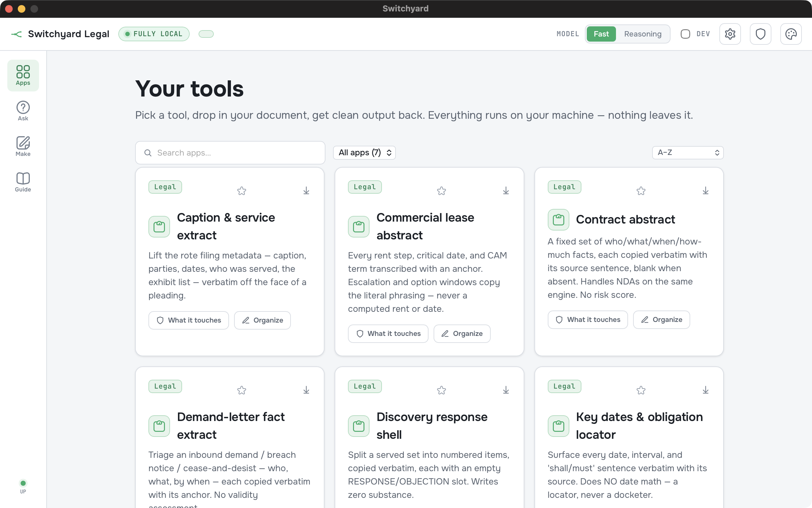The image size is (812, 508).
Task: Open the Key dates & obligation locator title
Action: click(x=639, y=426)
